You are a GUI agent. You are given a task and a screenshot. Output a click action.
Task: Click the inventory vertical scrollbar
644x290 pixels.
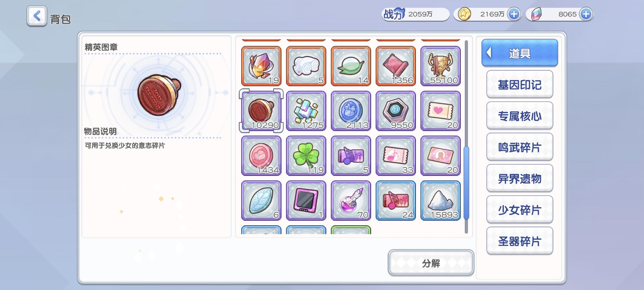pyautogui.click(x=466, y=137)
